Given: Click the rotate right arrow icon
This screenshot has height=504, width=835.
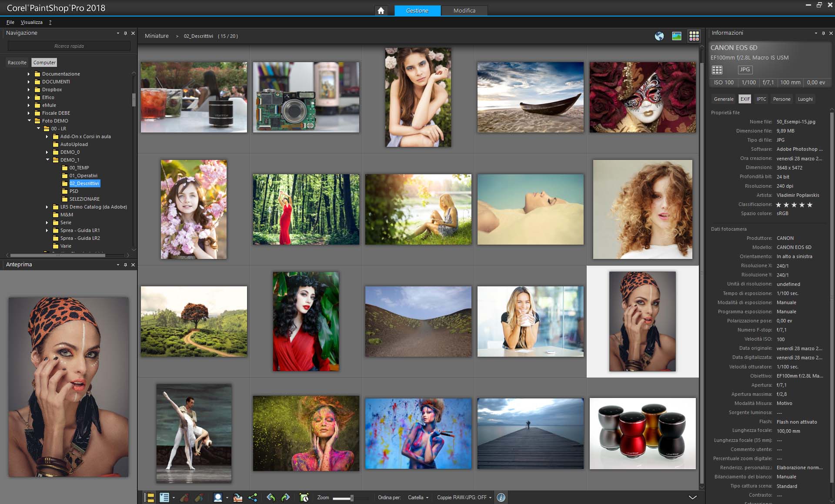Looking at the screenshot, I should [x=285, y=497].
